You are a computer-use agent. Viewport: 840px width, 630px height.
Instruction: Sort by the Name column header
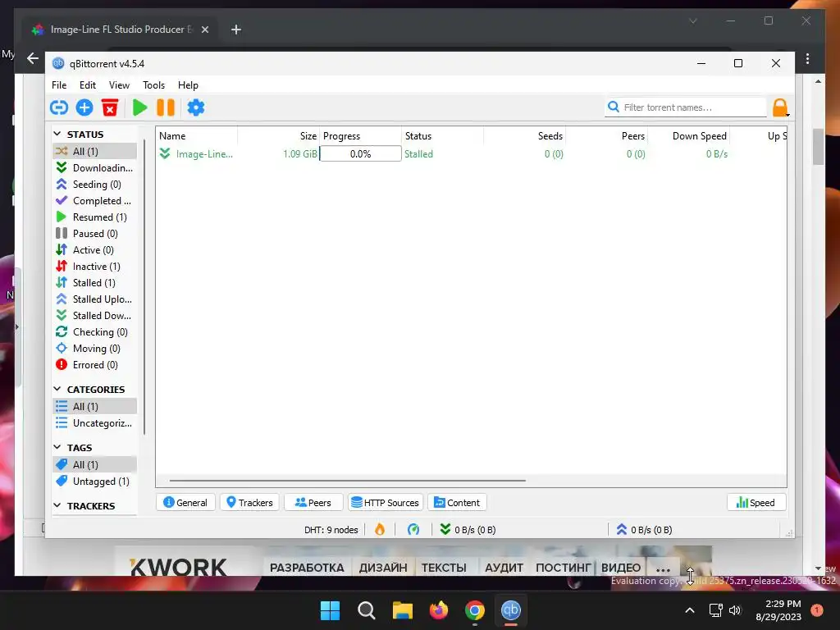pyautogui.click(x=197, y=136)
